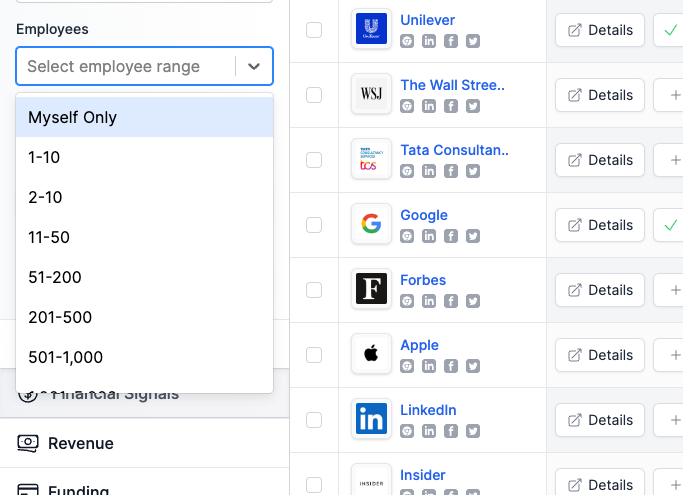Open the Tata Consultan.. company link
683x495 pixels.
(454, 150)
